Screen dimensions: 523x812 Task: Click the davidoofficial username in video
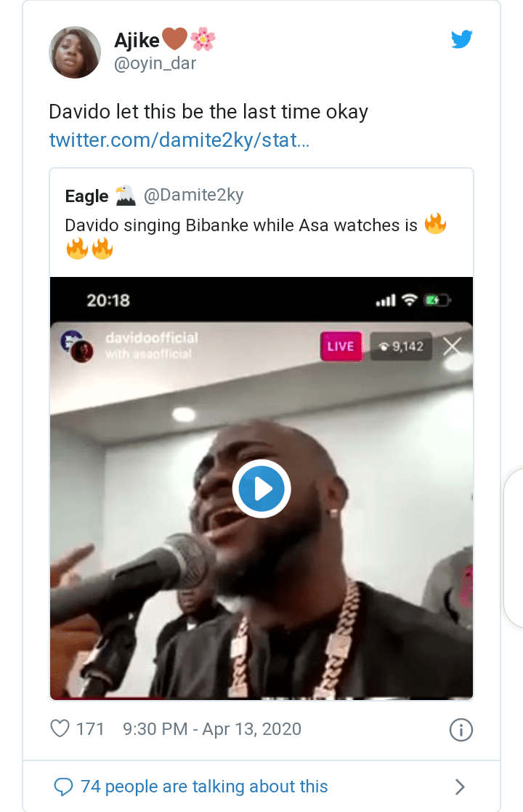[x=151, y=338]
